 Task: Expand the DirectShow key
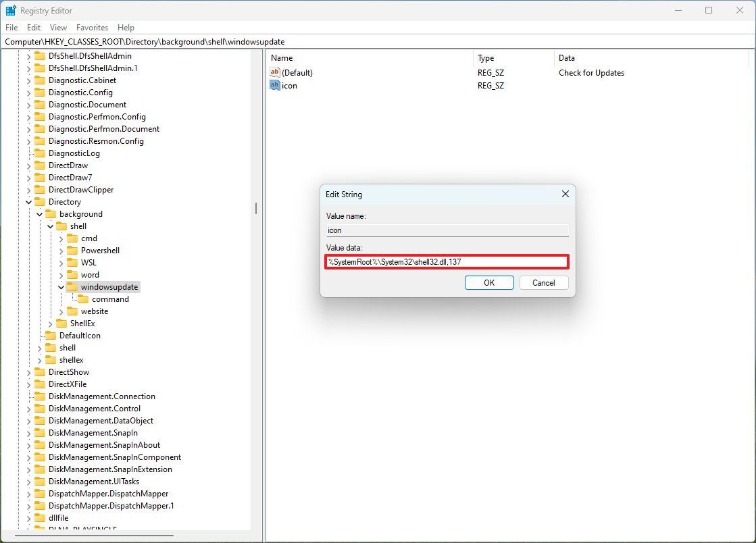28,371
